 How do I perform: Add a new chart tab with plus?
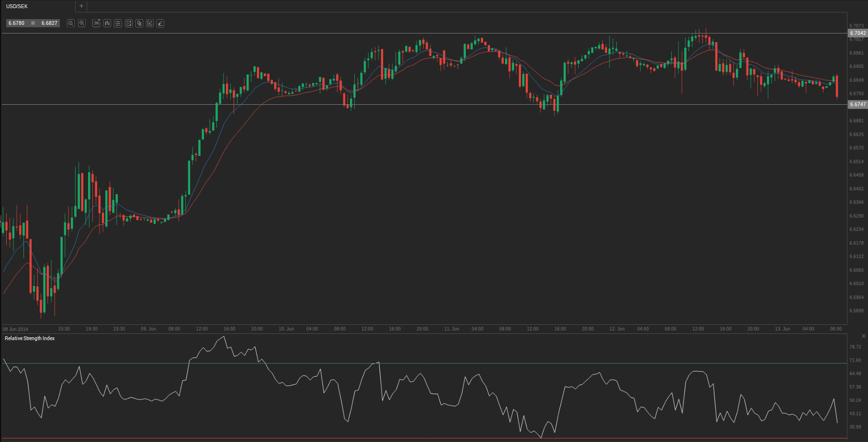81,6
